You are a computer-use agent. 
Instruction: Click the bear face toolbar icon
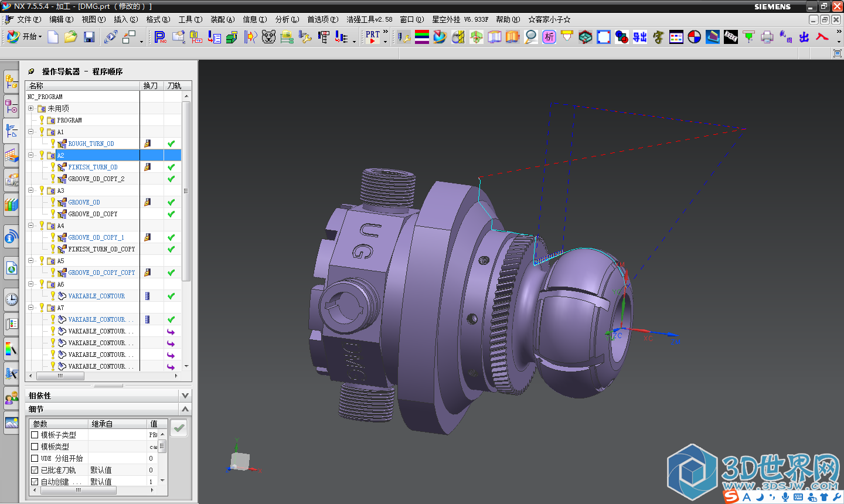(268, 37)
